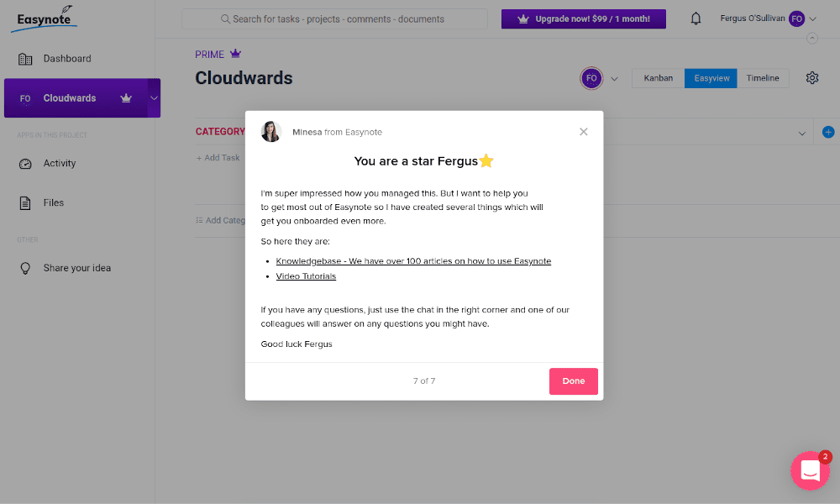Open the chat bubble widget
The image size is (840, 504).
click(x=810, y=470)
